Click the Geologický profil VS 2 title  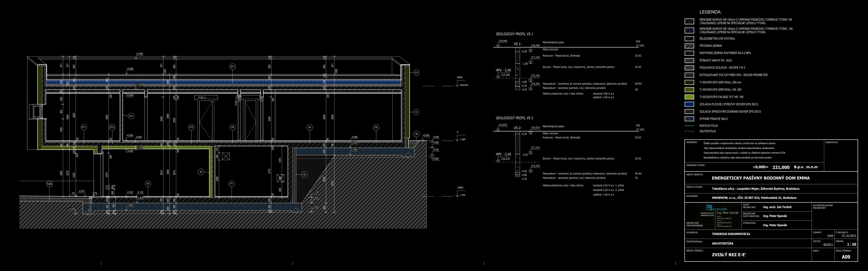tap(514, 118)
